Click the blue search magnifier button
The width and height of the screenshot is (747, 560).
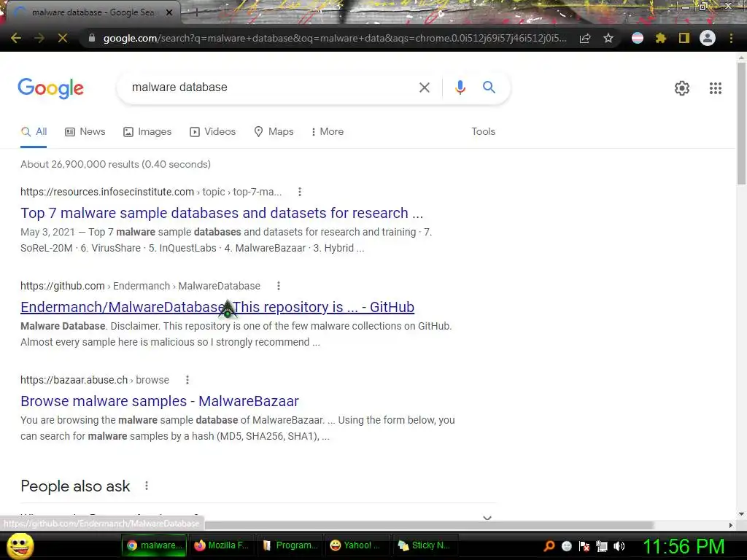tap(489, 87)
